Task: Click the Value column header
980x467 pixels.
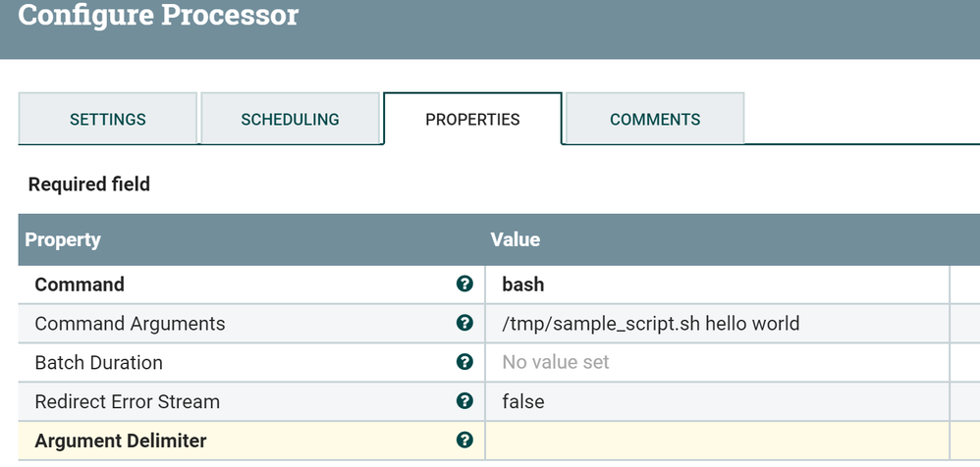Action: point(516,239)
